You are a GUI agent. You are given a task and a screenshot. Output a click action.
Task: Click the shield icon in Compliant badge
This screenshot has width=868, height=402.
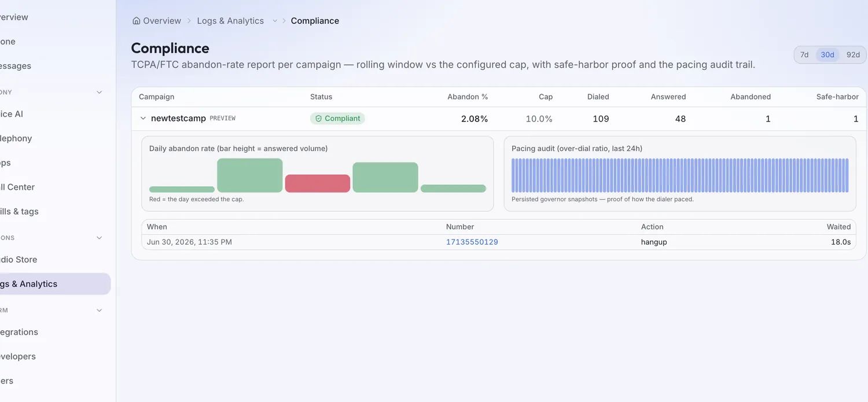(x=318, y=119)
